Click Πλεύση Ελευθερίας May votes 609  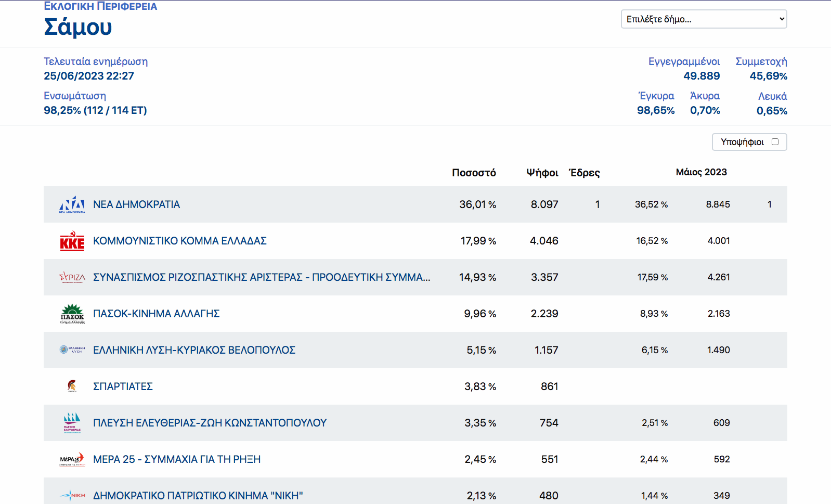[722, 423]
